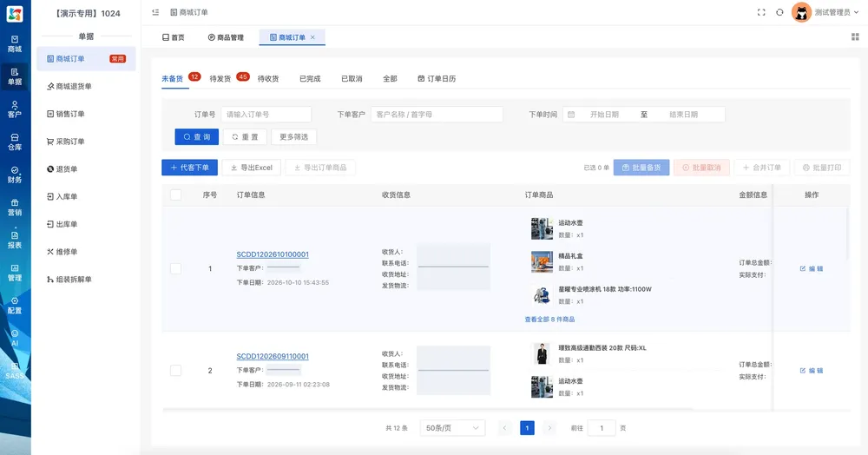Click the 查询 search button
868x455 pixels.
[196, 136]
